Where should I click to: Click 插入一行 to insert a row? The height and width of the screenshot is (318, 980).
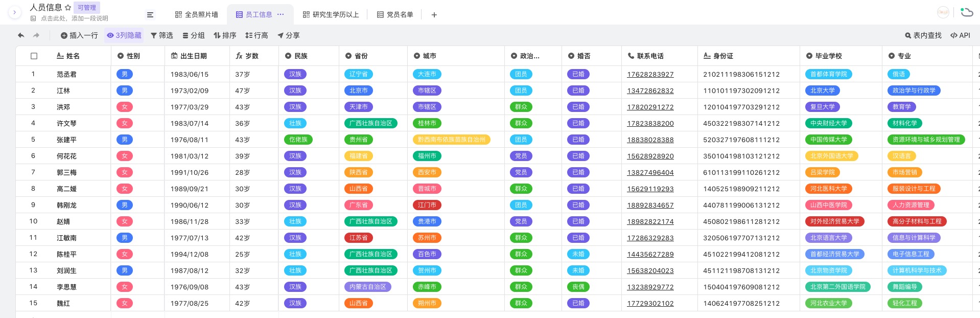click(79, 35)
